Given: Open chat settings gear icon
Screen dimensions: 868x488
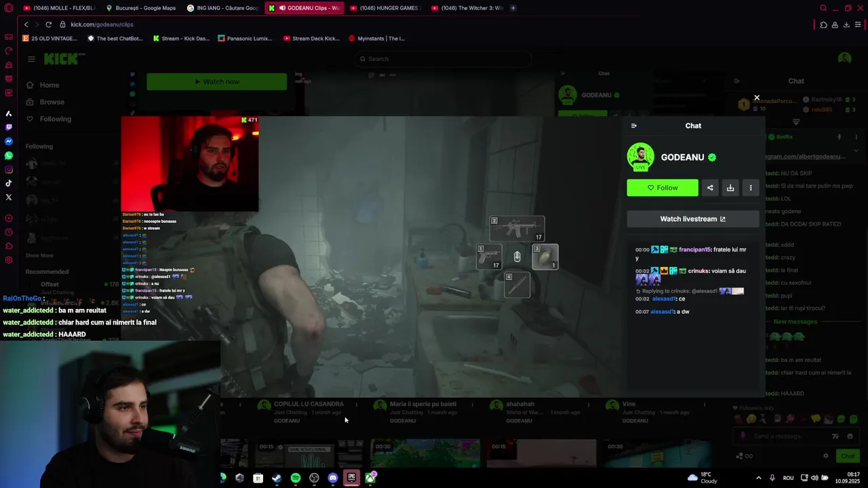Looking at the screenshot, I should click(x=825, y=456).
